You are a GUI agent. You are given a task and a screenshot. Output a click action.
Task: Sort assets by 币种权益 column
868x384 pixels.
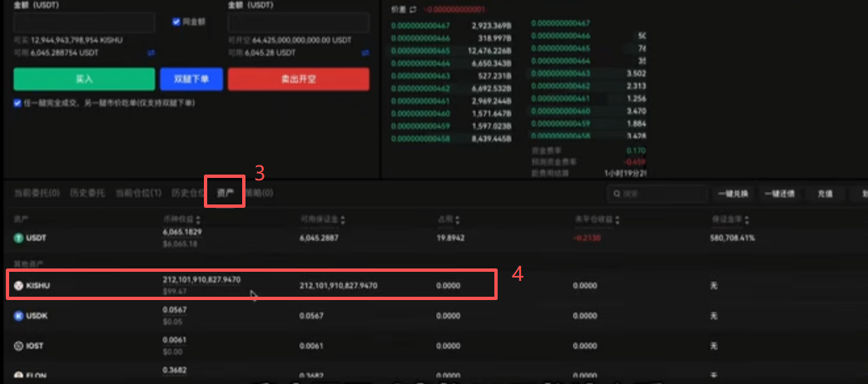pyautogui.click(x=197, y=220)
